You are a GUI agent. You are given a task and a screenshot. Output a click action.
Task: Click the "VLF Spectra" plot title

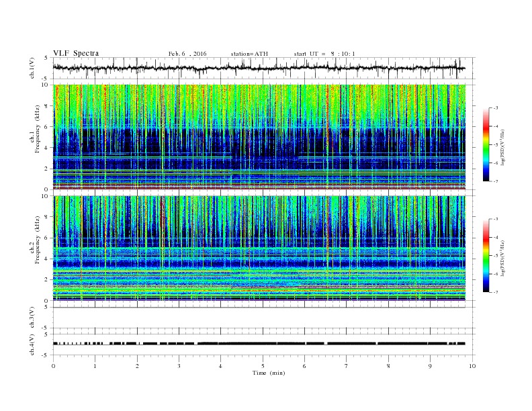tap(76, 53)
